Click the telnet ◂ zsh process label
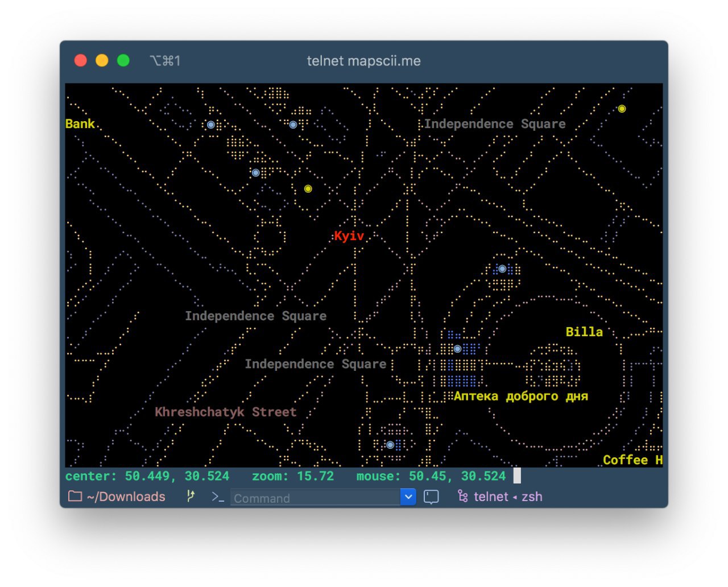Screen dimensions: 728x587 508,497
